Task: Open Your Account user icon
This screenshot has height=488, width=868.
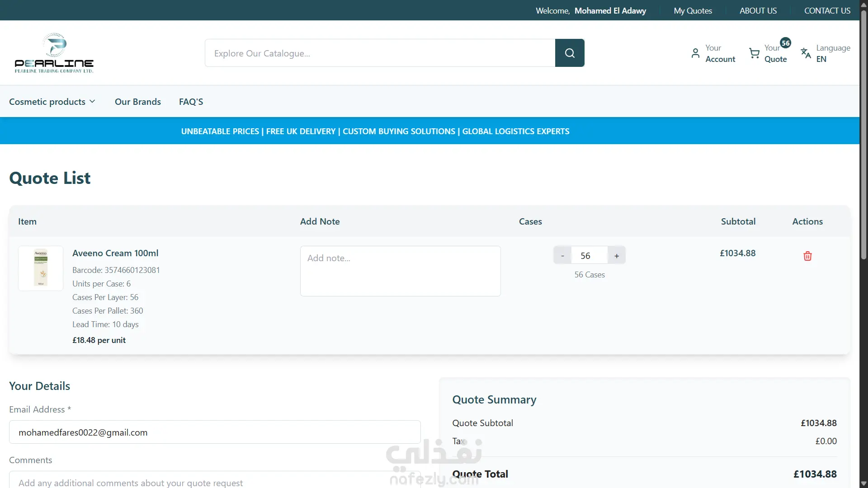Action: pos(695,53)
